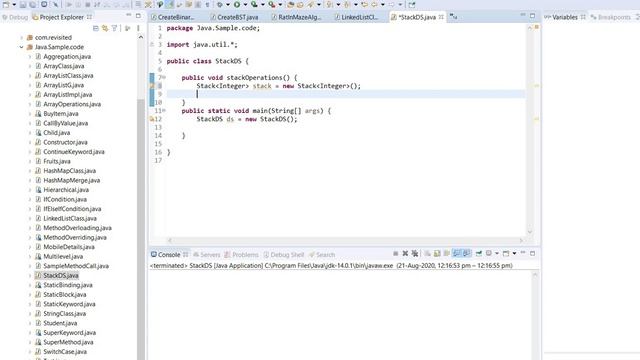Open the Open Console dropdown arrow
The image size is (640, 360).
point(514,253)
